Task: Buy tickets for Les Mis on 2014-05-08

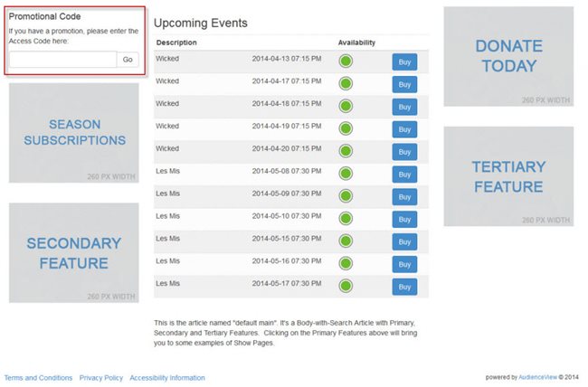Action: 404,175
